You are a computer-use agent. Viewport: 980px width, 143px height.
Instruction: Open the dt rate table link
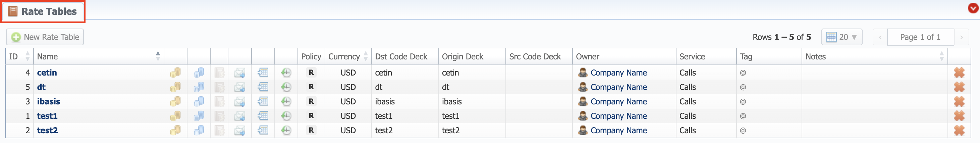41,87
